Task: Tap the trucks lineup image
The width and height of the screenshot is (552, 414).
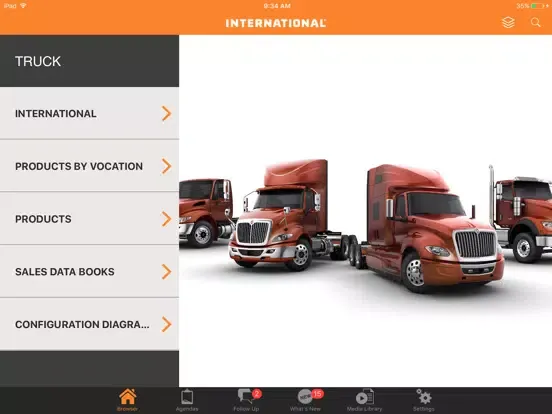Action: click(x=365, y=225)
